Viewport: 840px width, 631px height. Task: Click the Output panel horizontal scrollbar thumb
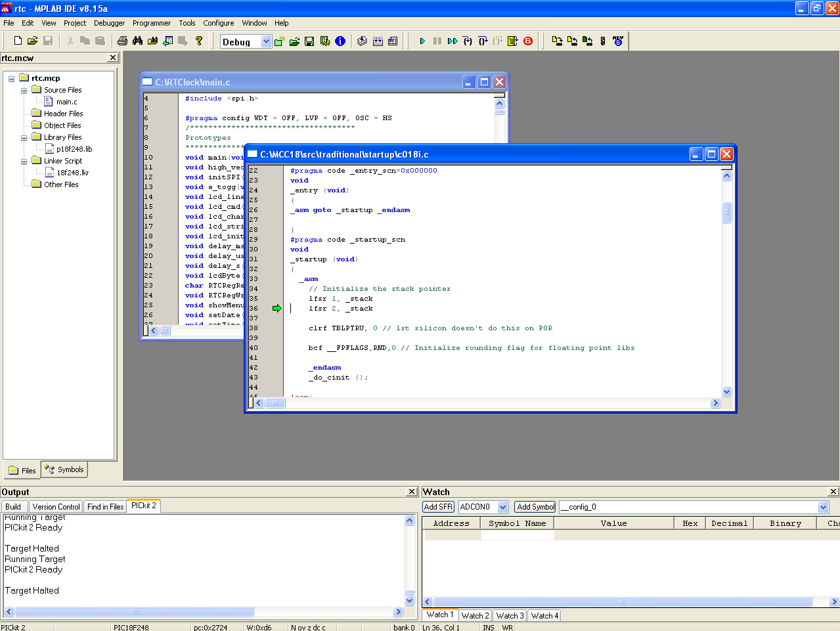click(135, 611)
